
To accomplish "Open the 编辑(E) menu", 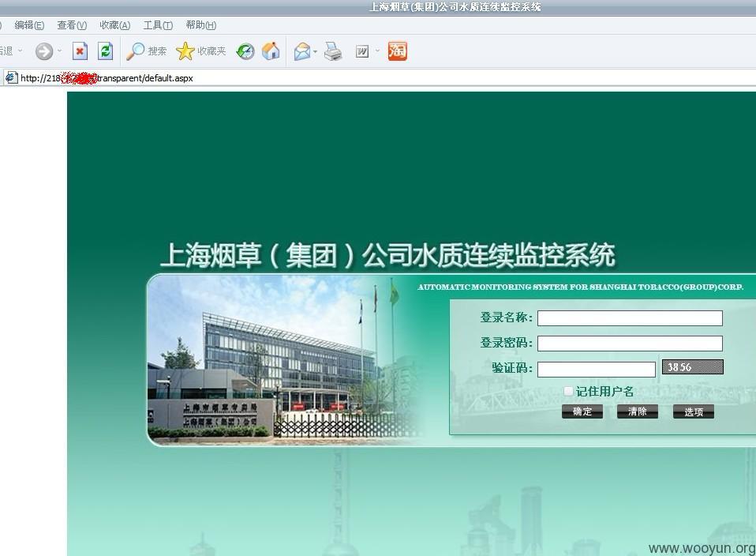I will [x=29, y=25].
